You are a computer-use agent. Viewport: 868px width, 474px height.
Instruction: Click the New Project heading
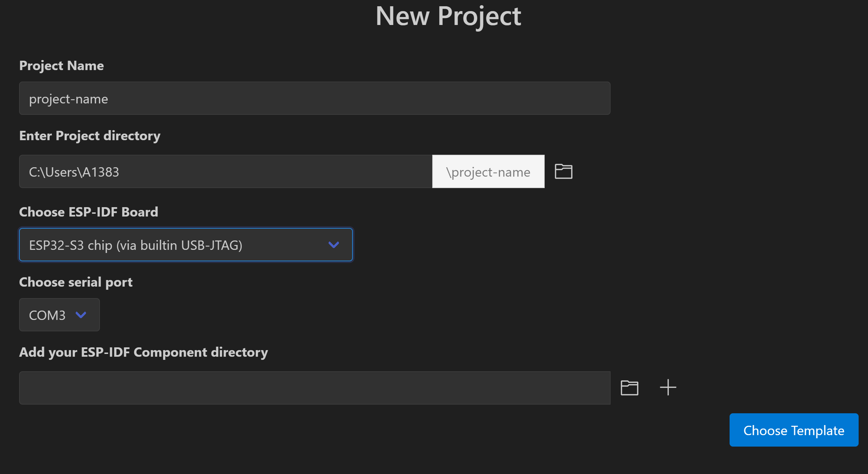tap(448, 16)
